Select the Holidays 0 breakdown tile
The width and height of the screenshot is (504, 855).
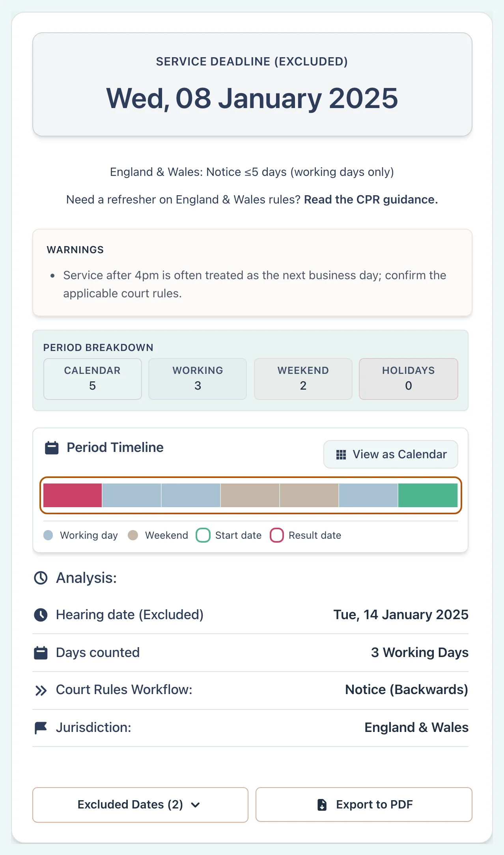(x=409, y=379)
